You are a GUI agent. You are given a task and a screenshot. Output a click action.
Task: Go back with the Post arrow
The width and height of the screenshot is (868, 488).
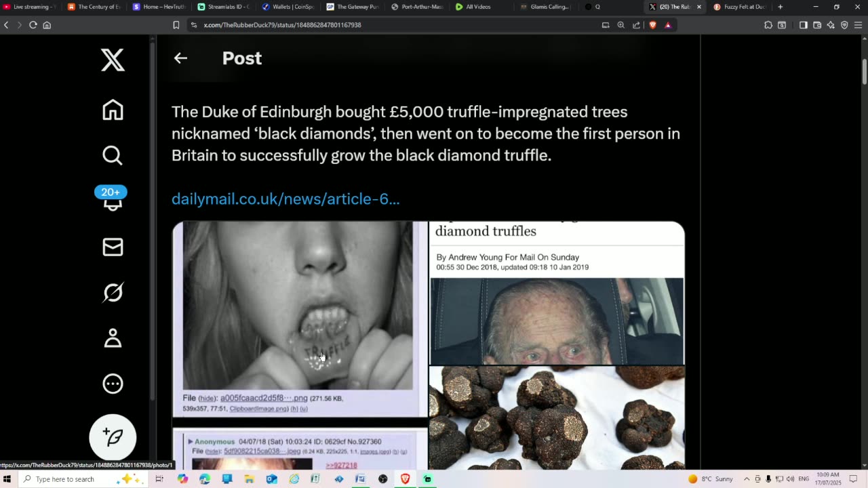click(x=180, y=58)
